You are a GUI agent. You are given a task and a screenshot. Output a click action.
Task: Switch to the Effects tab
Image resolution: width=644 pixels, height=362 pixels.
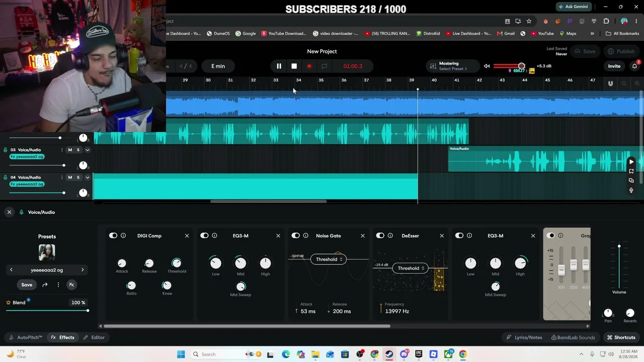point(63,337)
